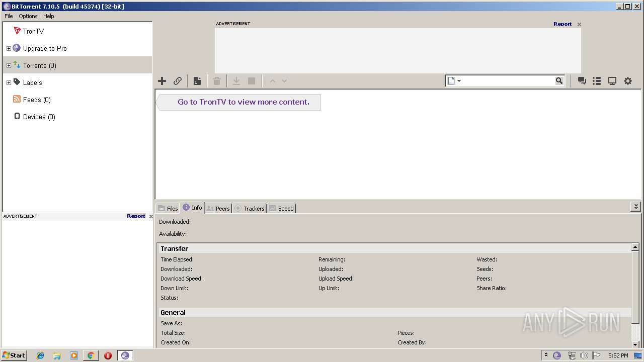Launch Google Chrome from taskbar
Viewport: 644px width, 362px height.
point(91,355)
